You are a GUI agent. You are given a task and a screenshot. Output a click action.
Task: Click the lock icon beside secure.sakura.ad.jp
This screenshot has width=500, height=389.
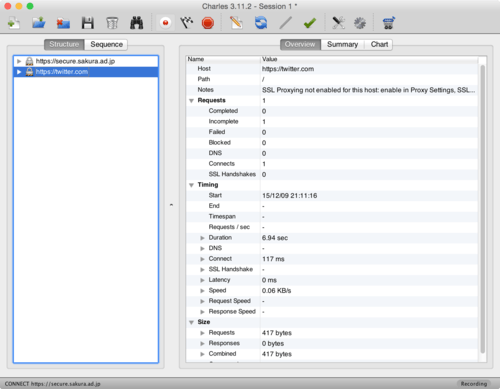point(29,61)
